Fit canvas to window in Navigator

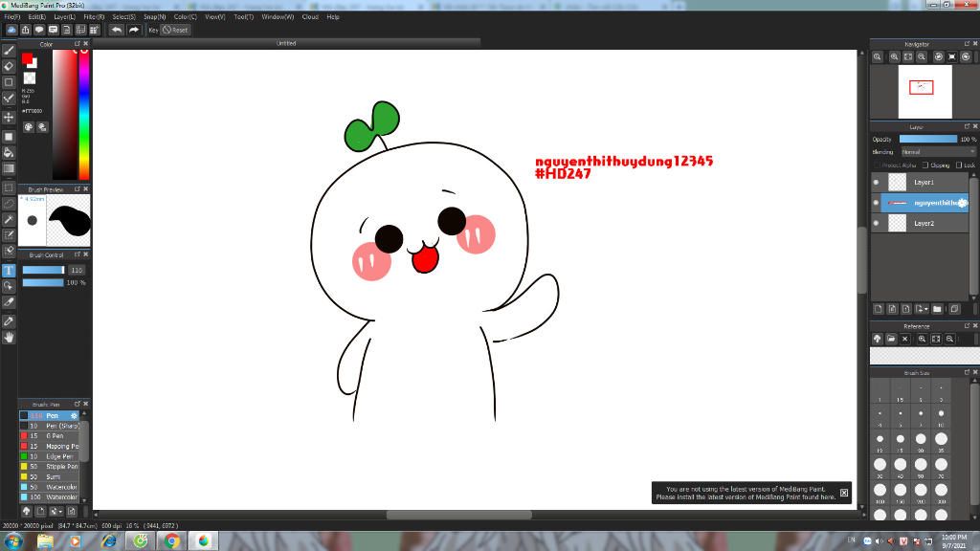(x=908, y=56)
